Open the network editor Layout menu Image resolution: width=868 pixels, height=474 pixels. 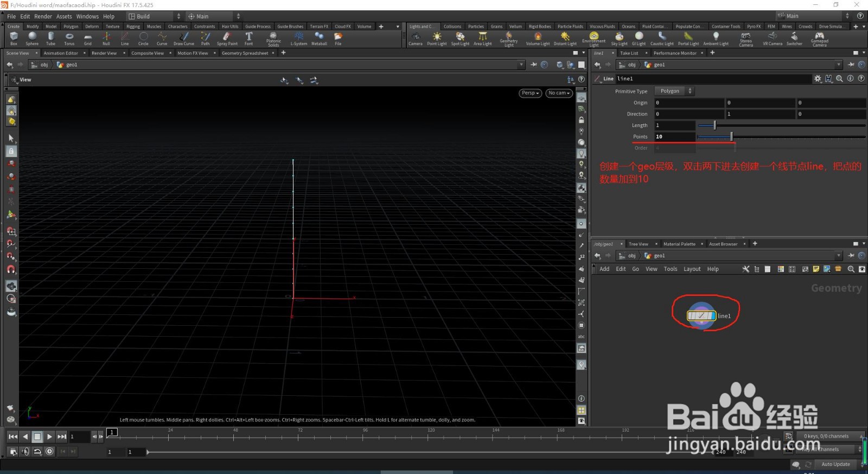(692, 269)
